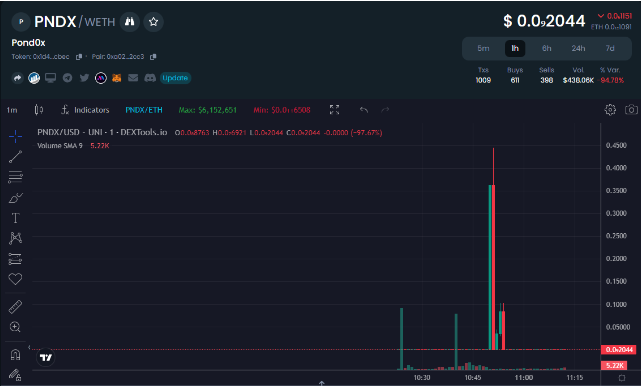Collapse the chart pane arrow at bottom
The height and width of the screenshot is (386, 641).
322,383
